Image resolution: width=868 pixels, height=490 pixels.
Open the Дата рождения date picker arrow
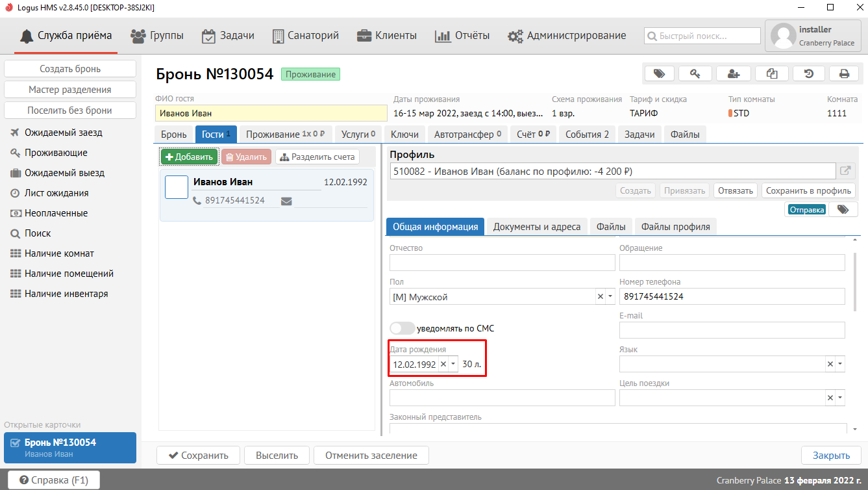[x=453, y=365]
